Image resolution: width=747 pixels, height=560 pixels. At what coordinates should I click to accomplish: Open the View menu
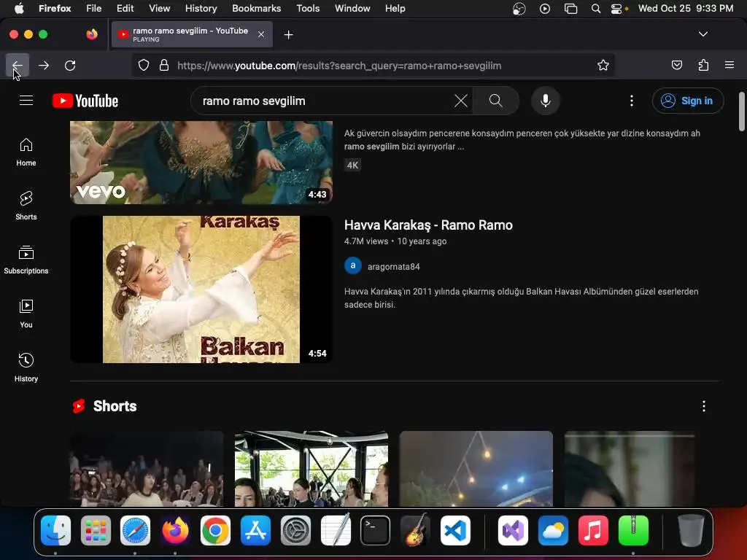pyautogui.click(x=159, y=8)
